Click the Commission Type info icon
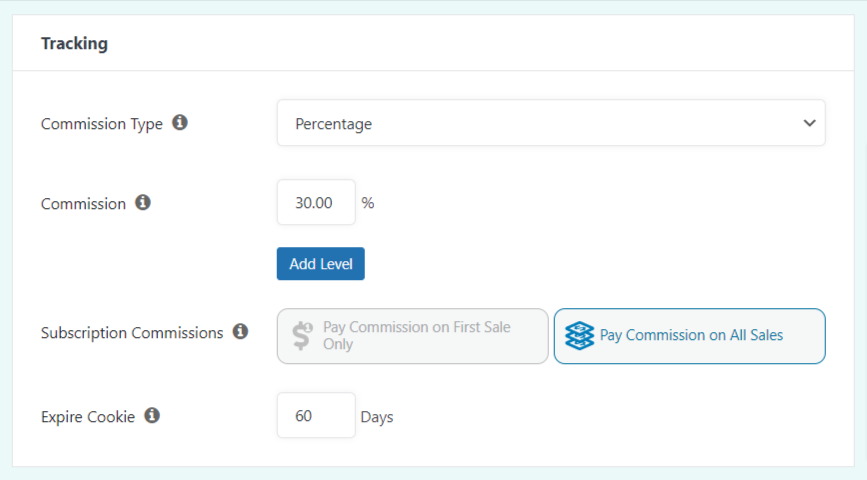867x480 pixels. [180, 123]
